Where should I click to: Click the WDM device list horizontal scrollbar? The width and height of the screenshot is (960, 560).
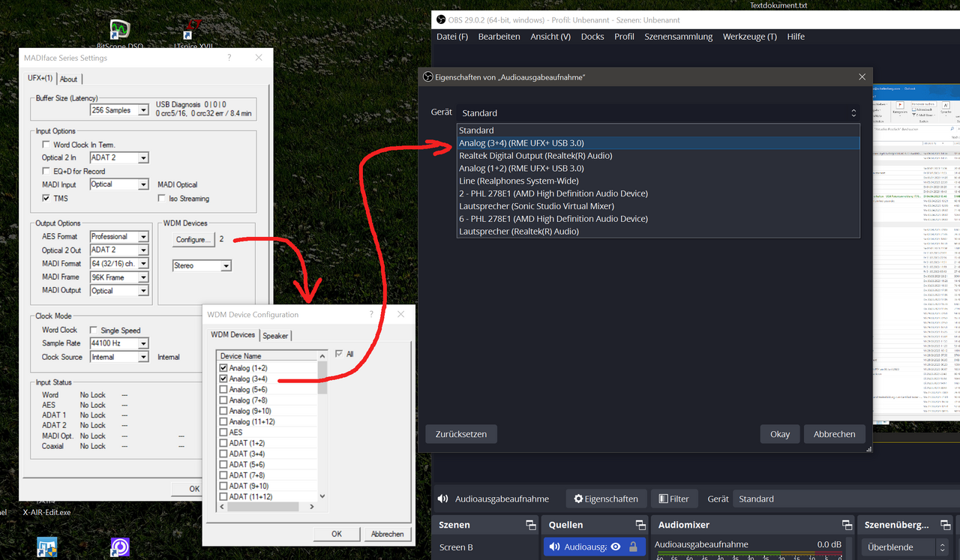[x=268, y=507]
